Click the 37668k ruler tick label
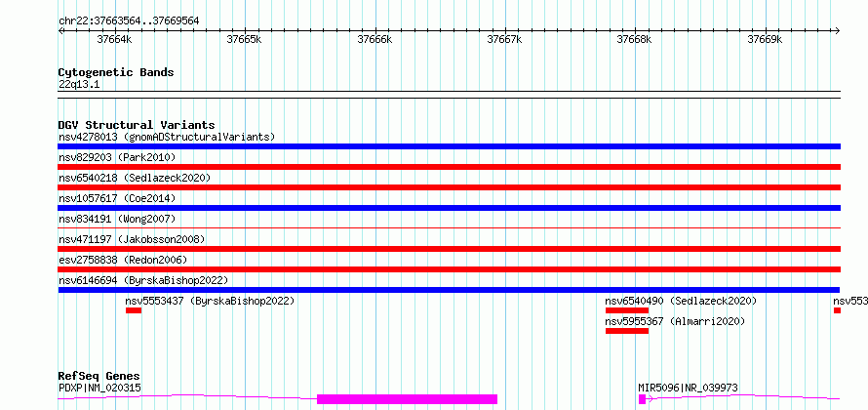The height and width of the screenshot is (410, 868). tap(634, 39)
